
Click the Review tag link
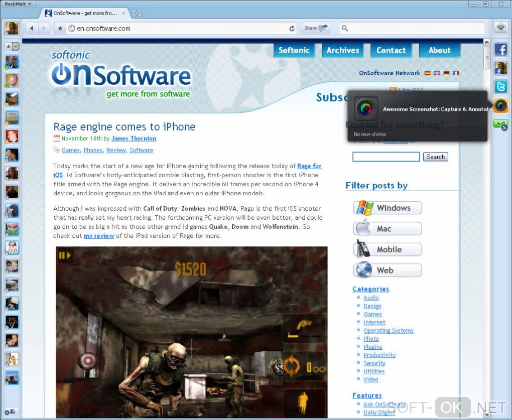[x=116, y=150]
